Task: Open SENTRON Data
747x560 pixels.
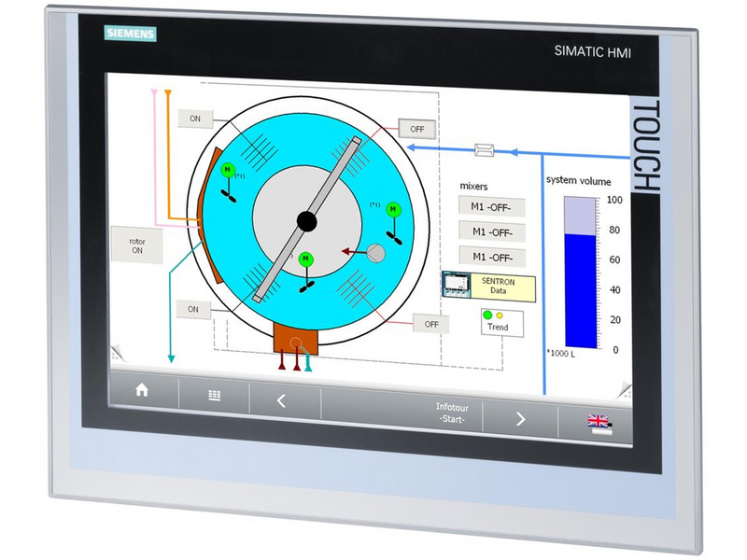Action: (503, 287)
